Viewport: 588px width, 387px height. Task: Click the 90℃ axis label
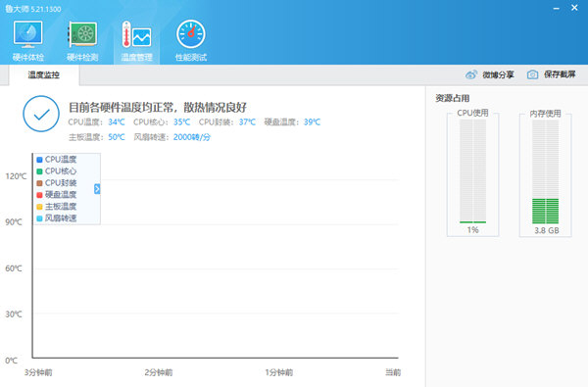click(x=14, y=222)
